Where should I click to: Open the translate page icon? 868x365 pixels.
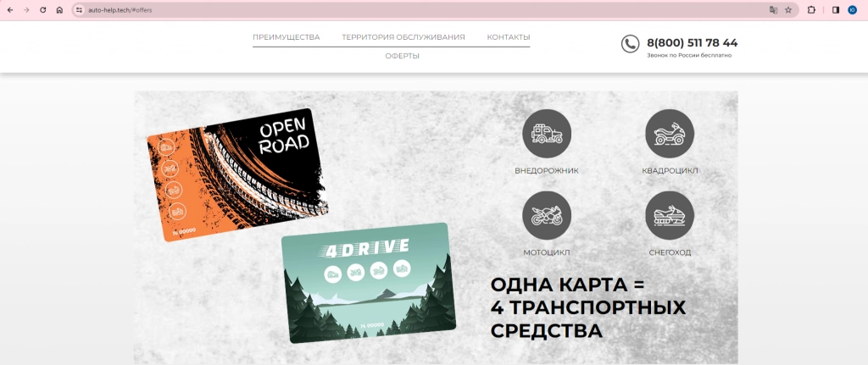(773, 10)
